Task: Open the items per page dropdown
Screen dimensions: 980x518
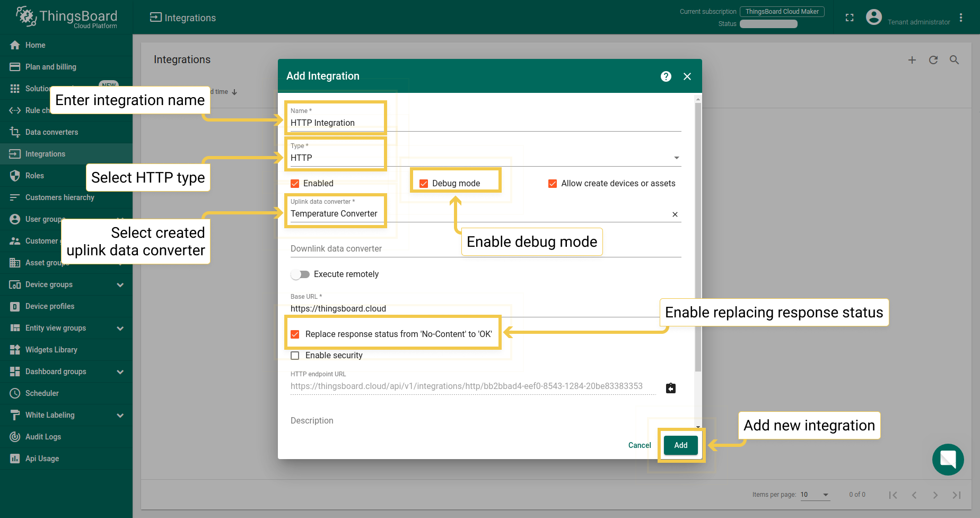Action: 815,495
